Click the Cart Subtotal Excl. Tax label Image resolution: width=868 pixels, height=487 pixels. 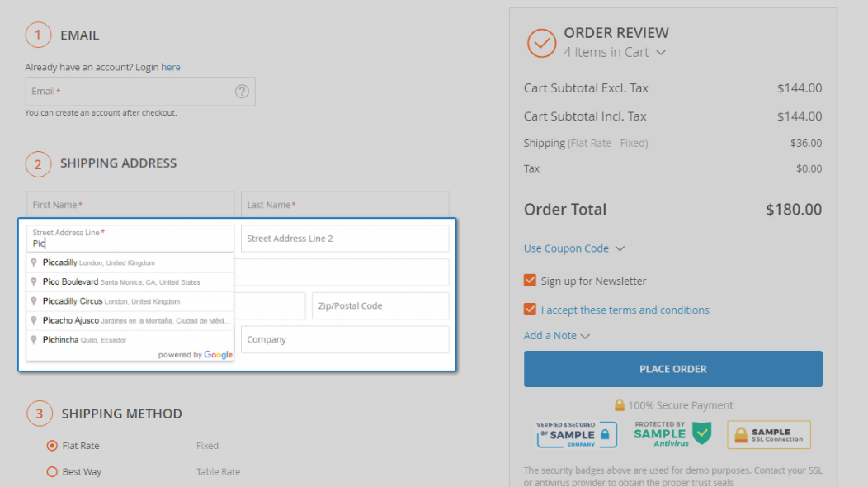(586, 88)
